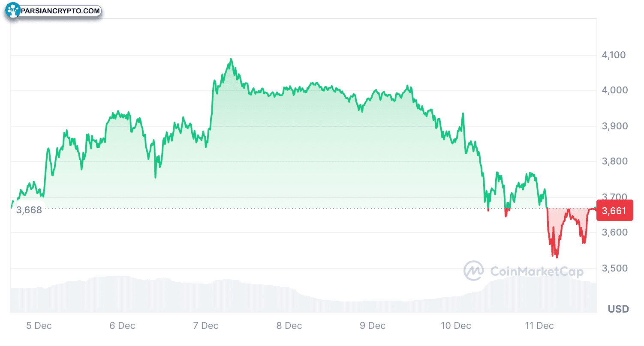
Task: Click the 4,000 price axis label
Action: pyautogui.click(x=614, y=90)
